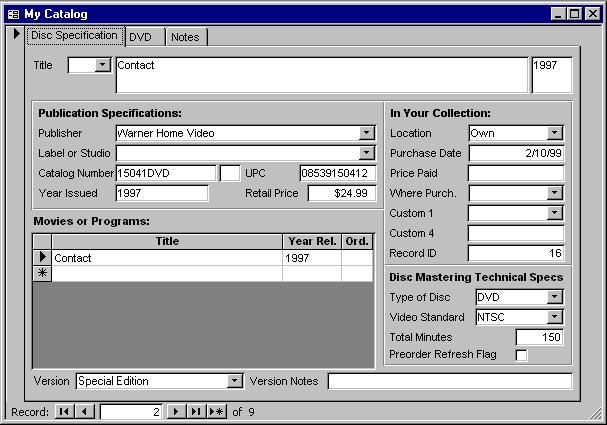Create a new record with navigation button
The image size is (607, 425).
click(x=216, y=411)
